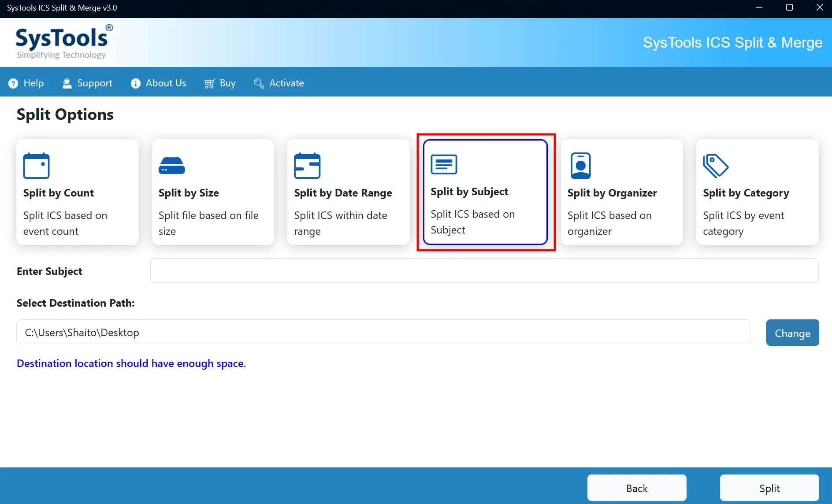Open the Support menu item

[87, 83]
